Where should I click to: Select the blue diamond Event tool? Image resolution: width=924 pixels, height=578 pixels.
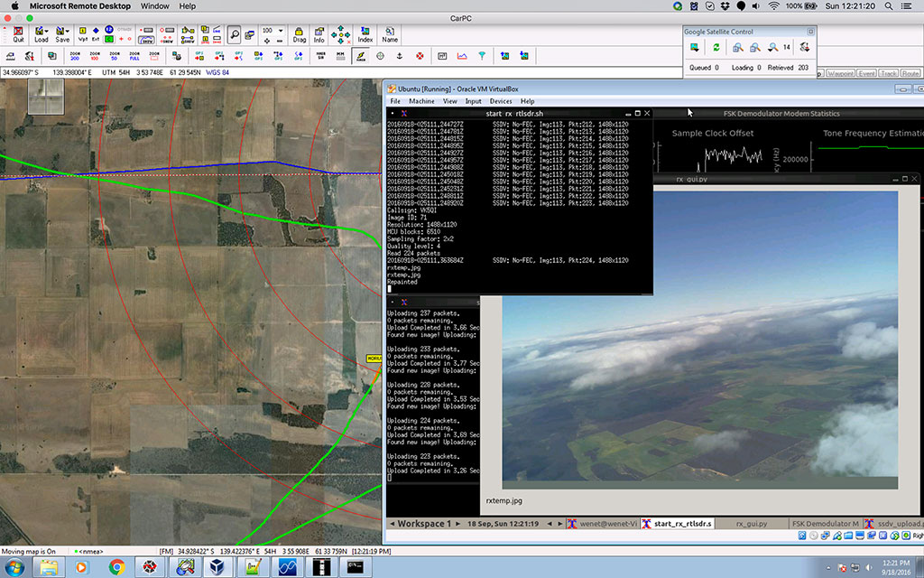point(96,34)
